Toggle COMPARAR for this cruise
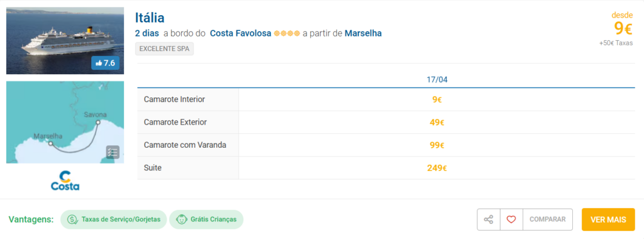This screenshot has height=239, width=644. coord(548,220)
